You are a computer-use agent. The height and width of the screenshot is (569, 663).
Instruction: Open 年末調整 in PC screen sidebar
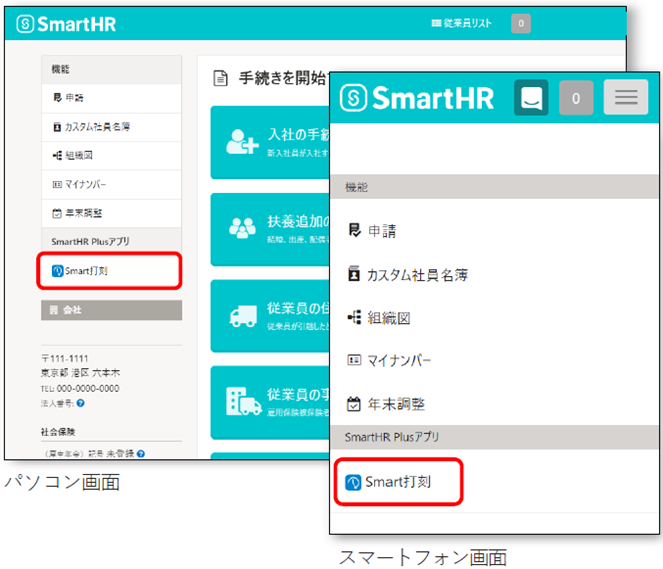coord(111,213)
